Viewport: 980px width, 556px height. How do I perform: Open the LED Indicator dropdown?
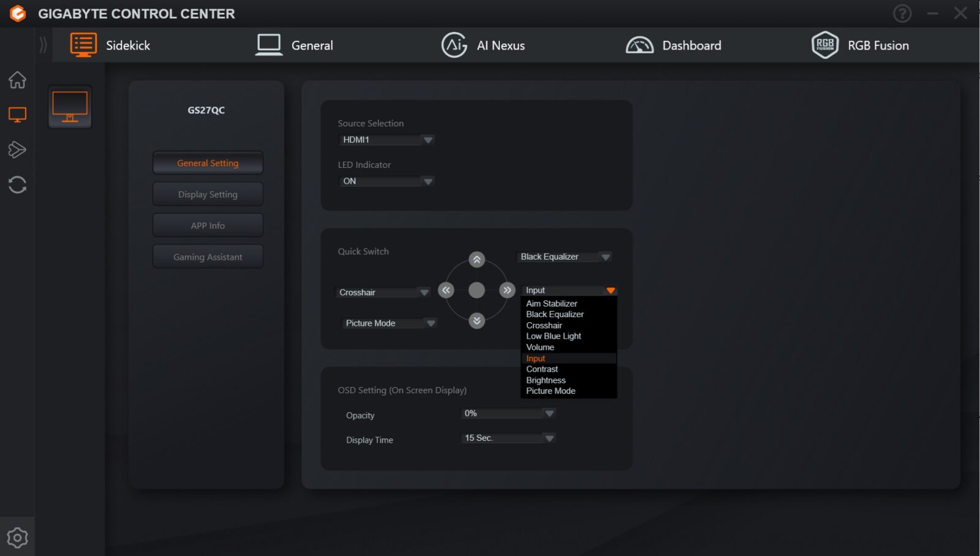pos(386,181)
